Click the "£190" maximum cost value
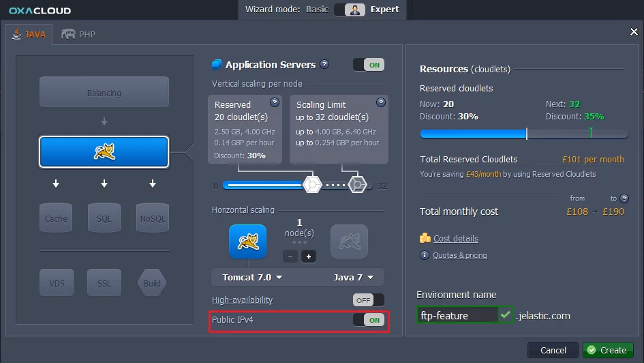Screen dimensions: 644x363 coord(613,212)
